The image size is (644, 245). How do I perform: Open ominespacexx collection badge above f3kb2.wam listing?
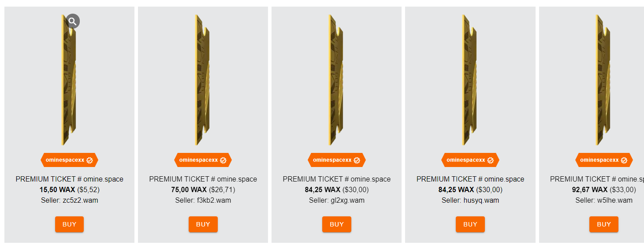pyautogui.click(x=203, y=160)
